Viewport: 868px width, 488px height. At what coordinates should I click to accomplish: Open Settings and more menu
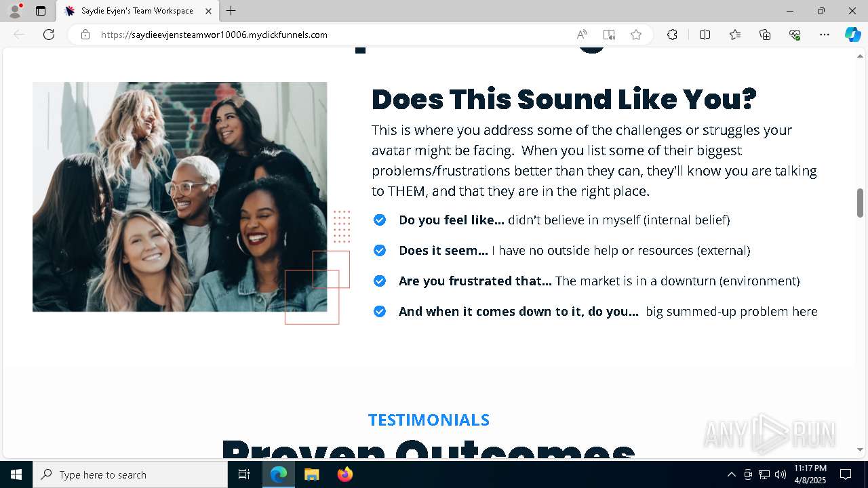[x=825, y=35]
